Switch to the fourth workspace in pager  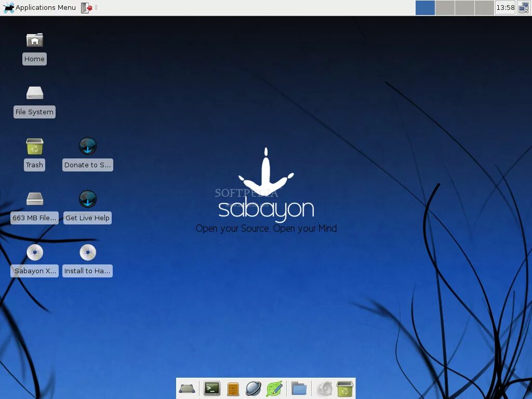point(484,7)
